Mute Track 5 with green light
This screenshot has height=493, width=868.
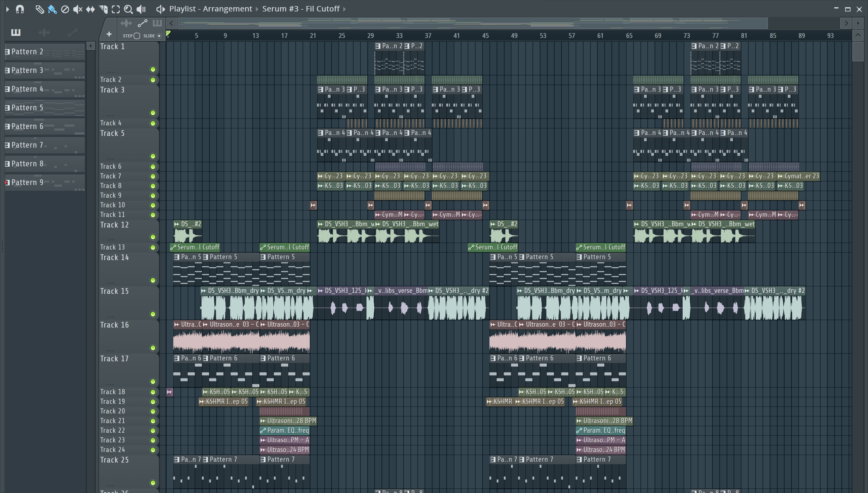tap(153, 156)
